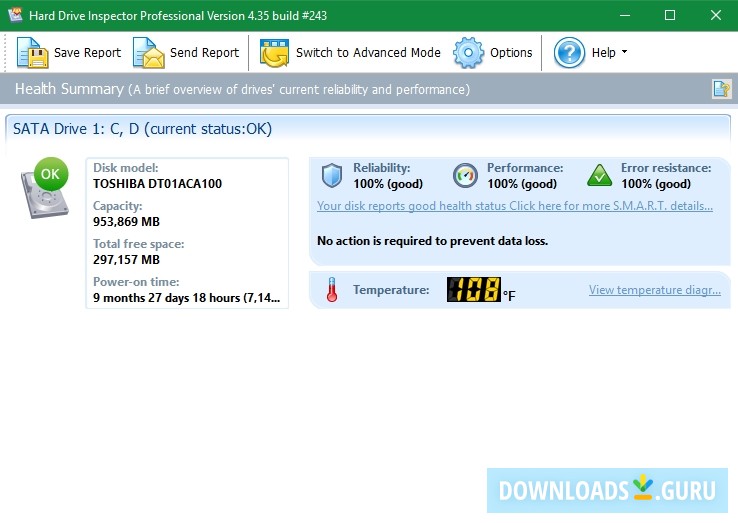Click the green OK hard drive status icon
Viewport: 738px width, 523px height.
click(45, 188)
